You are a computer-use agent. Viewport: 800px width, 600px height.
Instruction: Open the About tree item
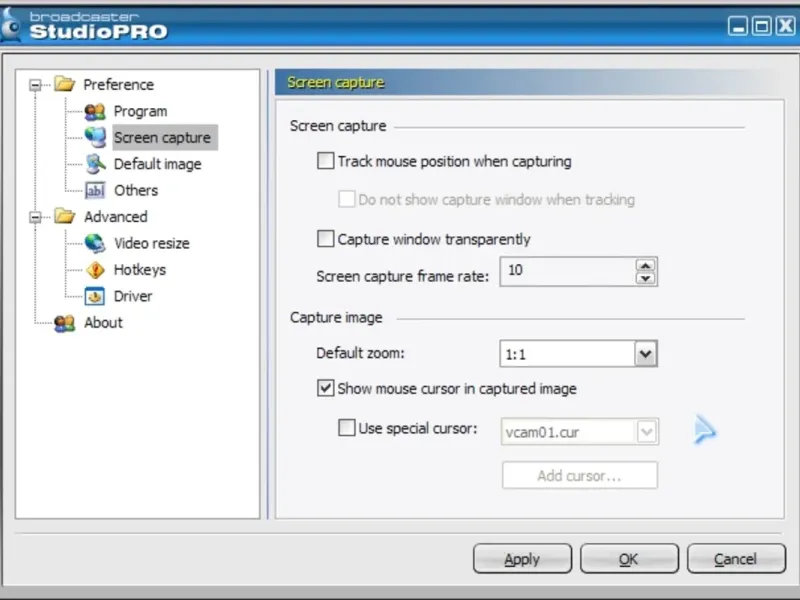(103, 322)
